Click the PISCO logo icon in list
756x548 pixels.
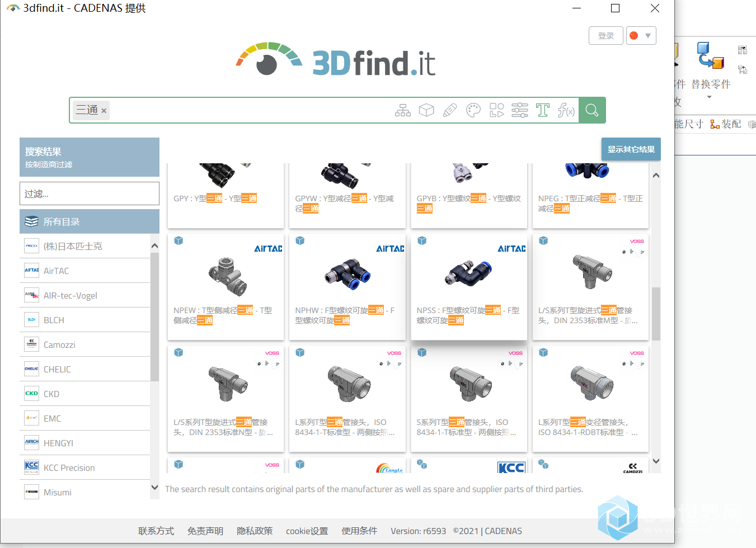(32, 246)
